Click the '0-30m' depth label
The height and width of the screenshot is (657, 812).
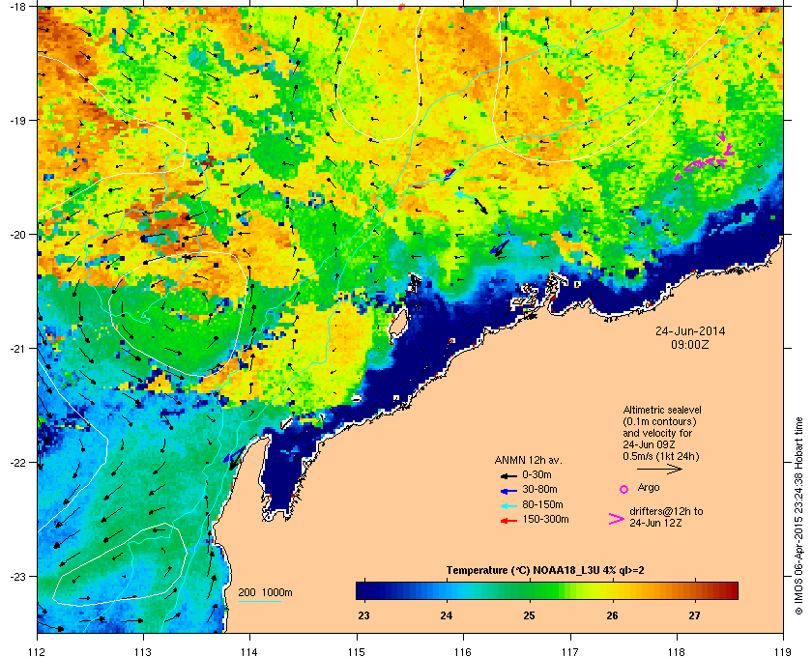(x=536, y=474)
